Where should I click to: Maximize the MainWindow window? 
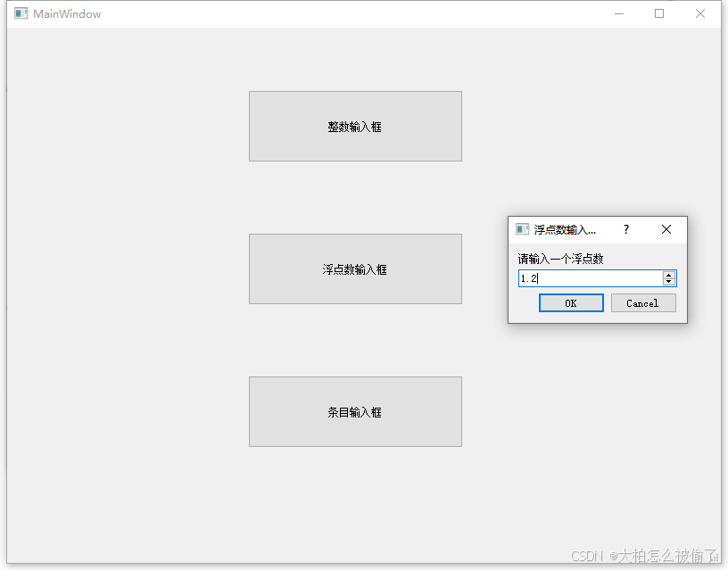(659, 13)
